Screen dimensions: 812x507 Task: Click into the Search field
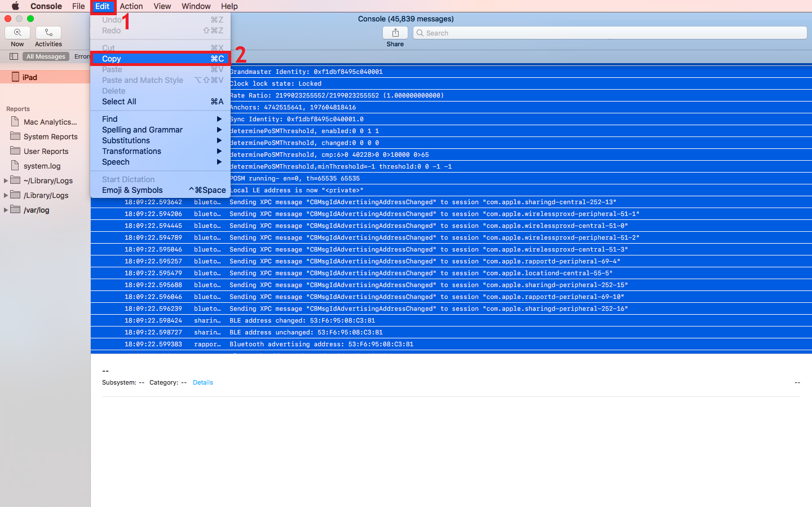[x=610, y=33]
